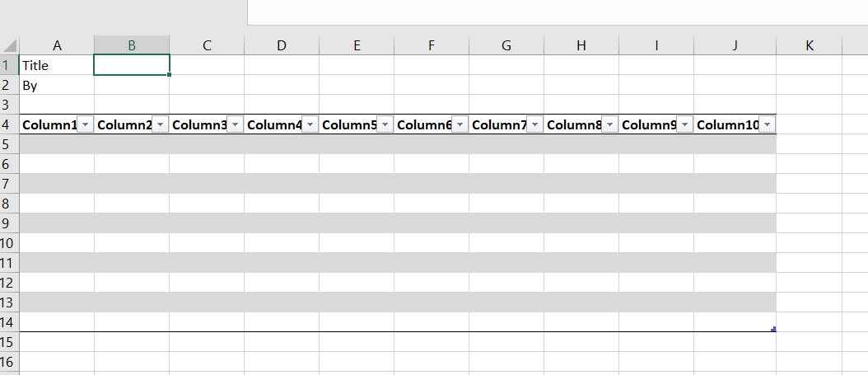Screen dimensions: 868x375
Task: Click the Select All corner triangle
Action: click(10, 46)
